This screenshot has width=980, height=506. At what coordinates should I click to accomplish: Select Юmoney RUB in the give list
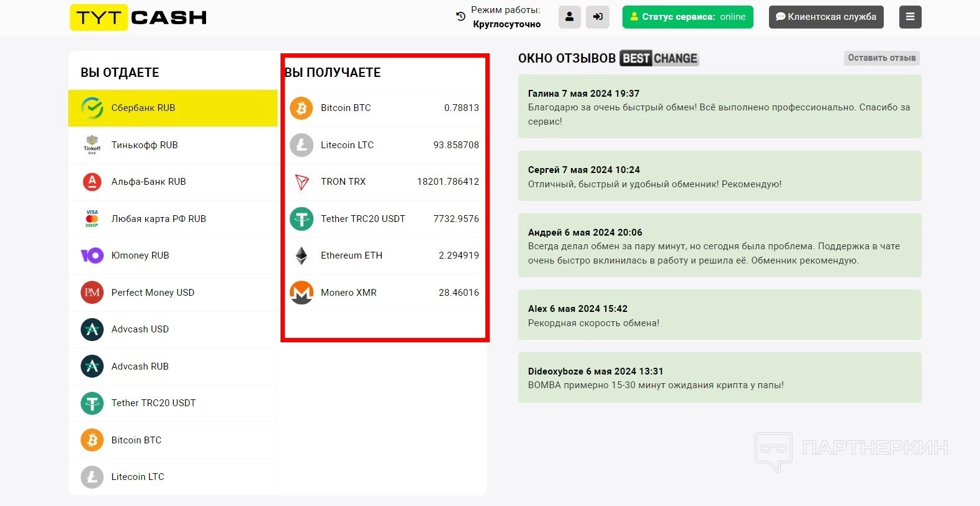click(x=173, y=255)
